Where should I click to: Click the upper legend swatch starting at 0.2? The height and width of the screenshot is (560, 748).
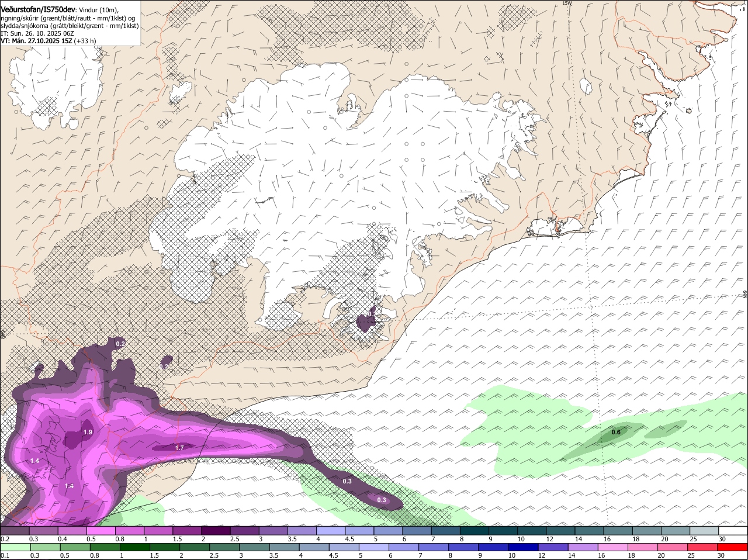click(15, 530)
